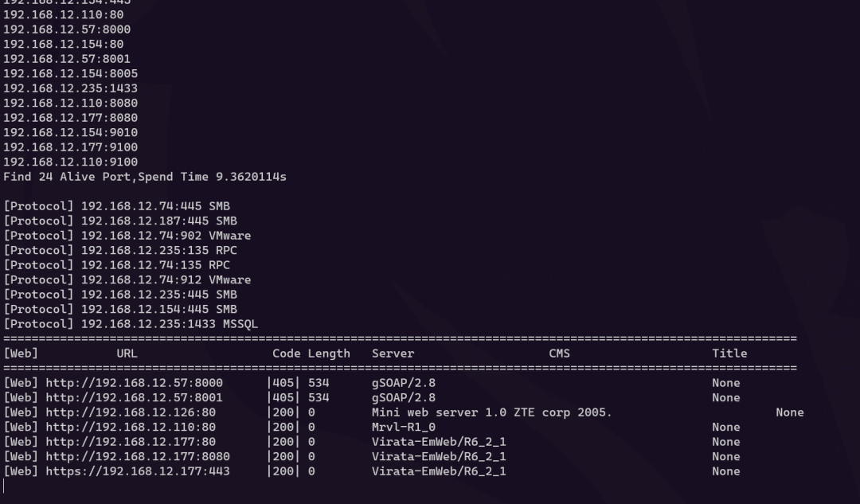The height and width of the screenshot is (504, 860).
Task: Open the http://192.168.12.177:8080 URL
Action: click(137, 456)
